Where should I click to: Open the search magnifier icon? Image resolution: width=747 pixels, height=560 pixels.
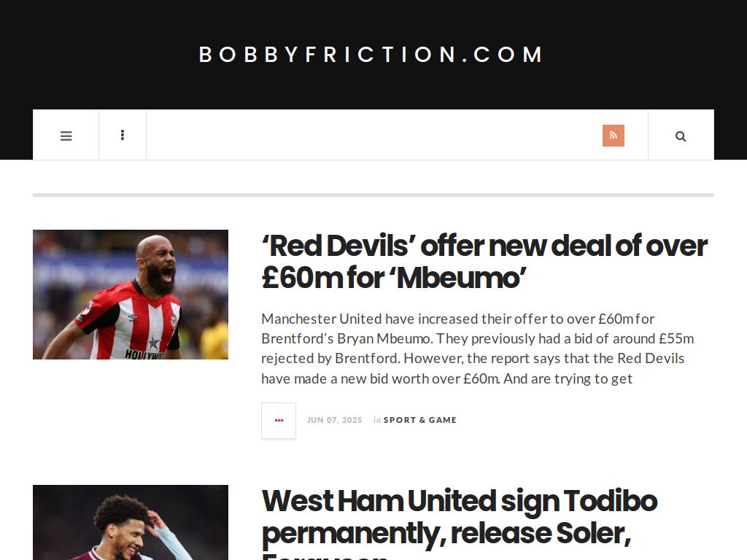pyautogui.click(x=681, y=136)
